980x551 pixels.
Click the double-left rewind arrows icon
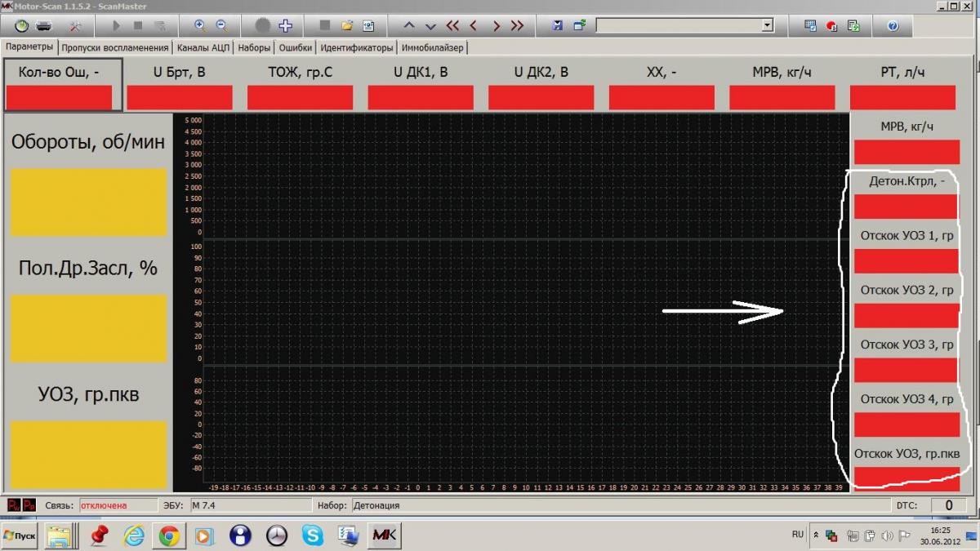click(x=452, y=25)
